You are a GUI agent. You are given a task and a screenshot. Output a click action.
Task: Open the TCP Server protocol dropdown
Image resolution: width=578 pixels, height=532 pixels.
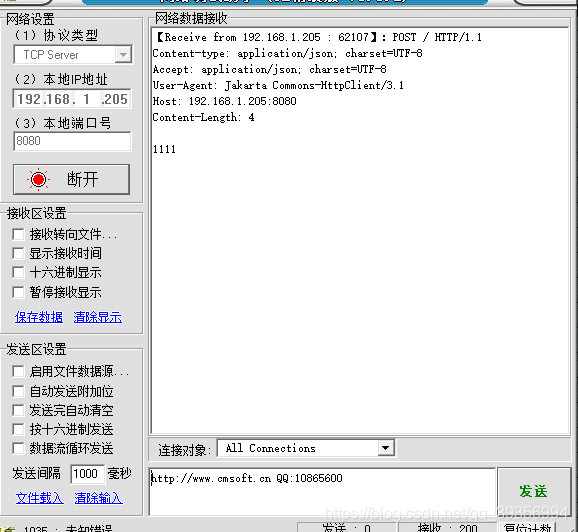pos(123,55)
